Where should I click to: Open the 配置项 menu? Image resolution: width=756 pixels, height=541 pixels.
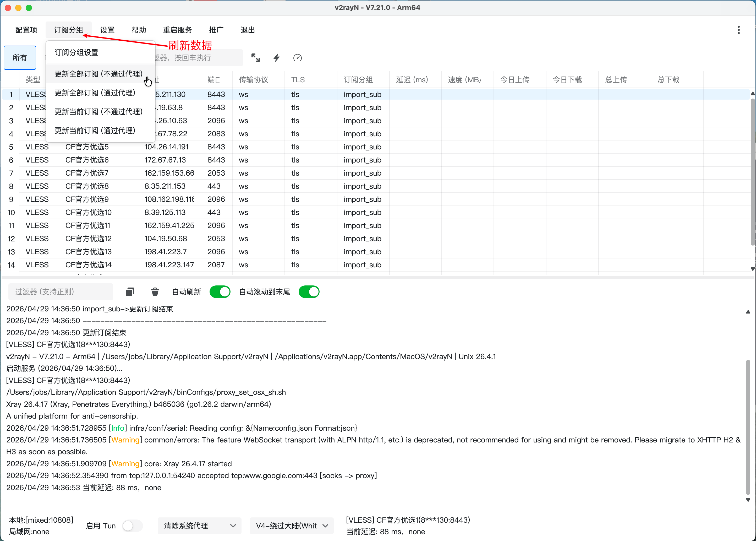[26, 30]
